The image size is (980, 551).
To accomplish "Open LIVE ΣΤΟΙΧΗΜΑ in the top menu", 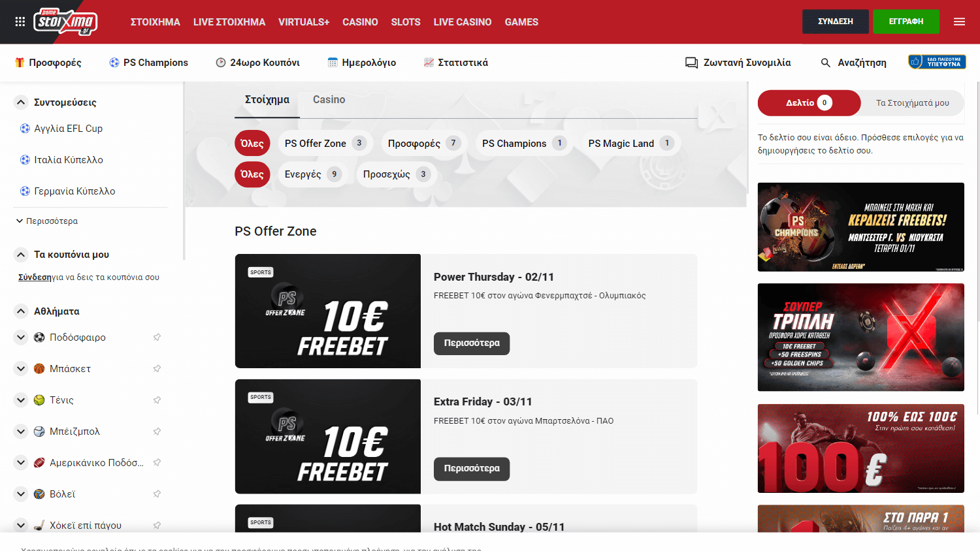I will point(229,22).
